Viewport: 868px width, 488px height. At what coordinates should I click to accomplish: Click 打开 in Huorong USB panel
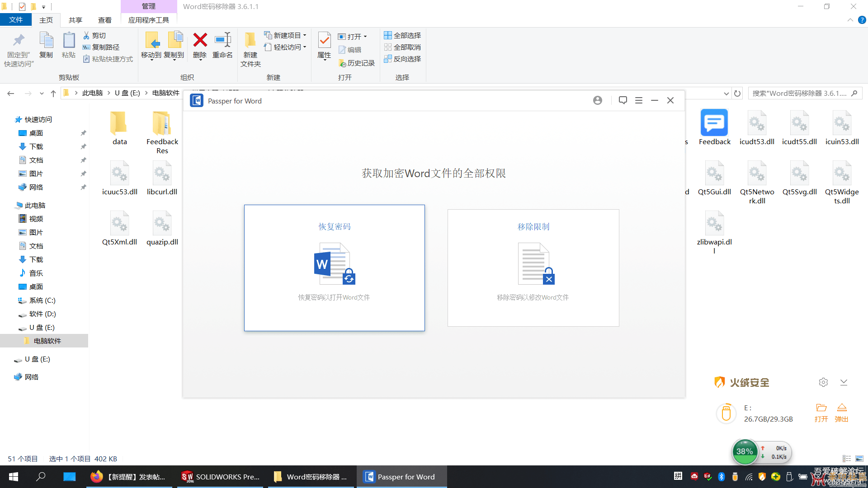pos(821,413)
